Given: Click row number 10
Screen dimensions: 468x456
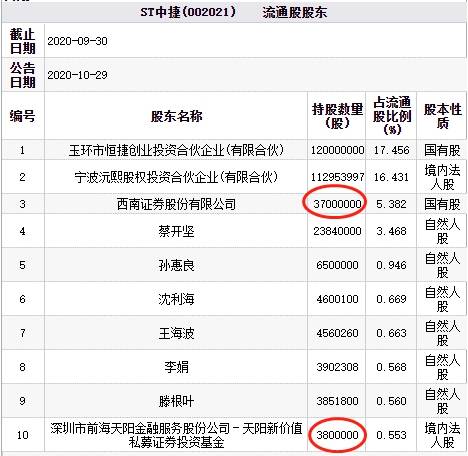Looking at the screenshot, I should click(22, 435).
